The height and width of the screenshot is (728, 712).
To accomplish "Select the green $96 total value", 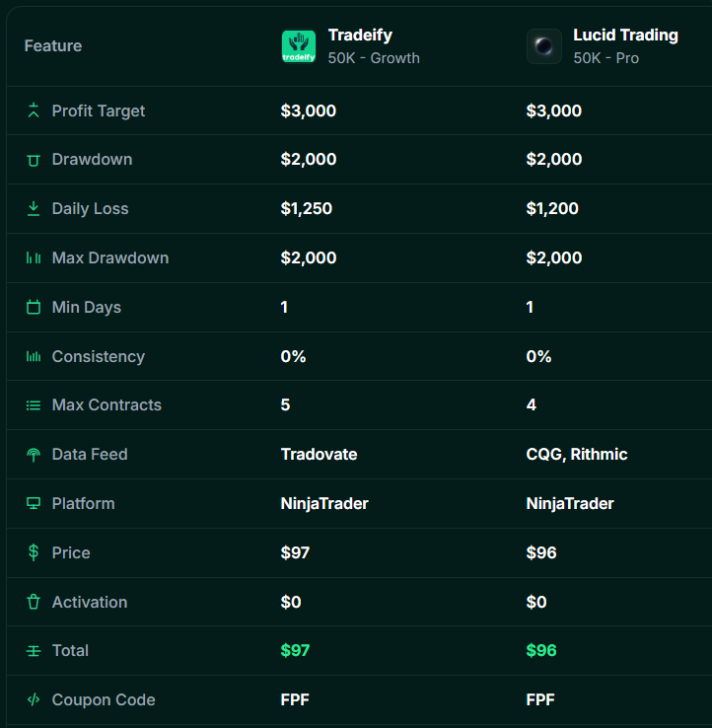I will tap(541, 650).
